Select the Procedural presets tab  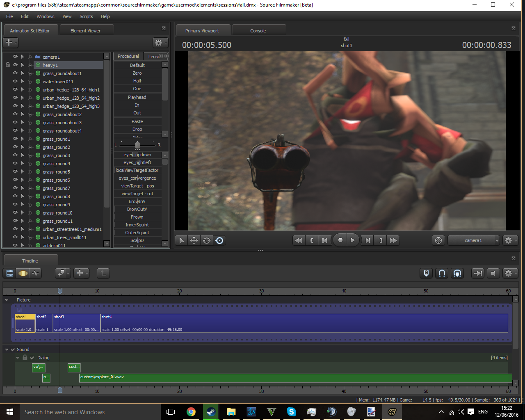[x=128, y=57]
